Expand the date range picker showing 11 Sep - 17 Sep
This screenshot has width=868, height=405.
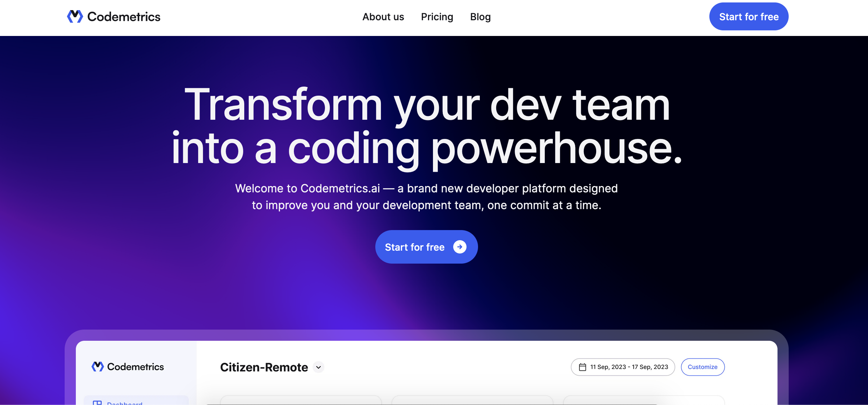(623, 367)
